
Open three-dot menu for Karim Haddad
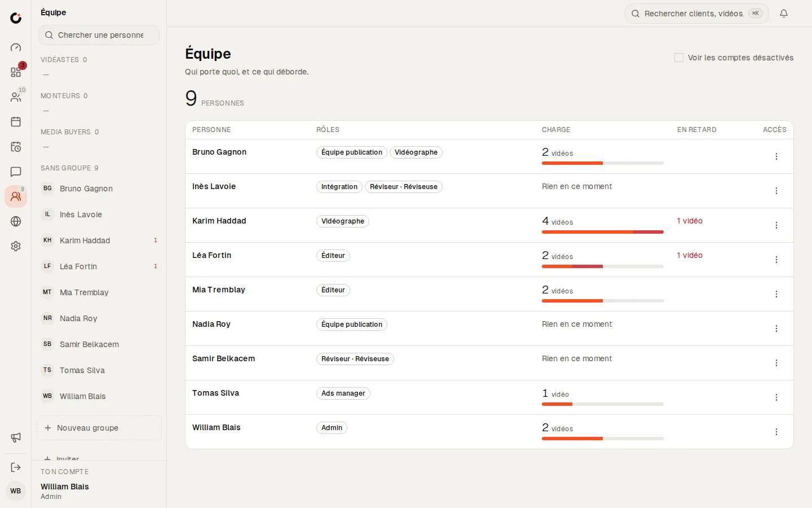click(x=776, y=225)
